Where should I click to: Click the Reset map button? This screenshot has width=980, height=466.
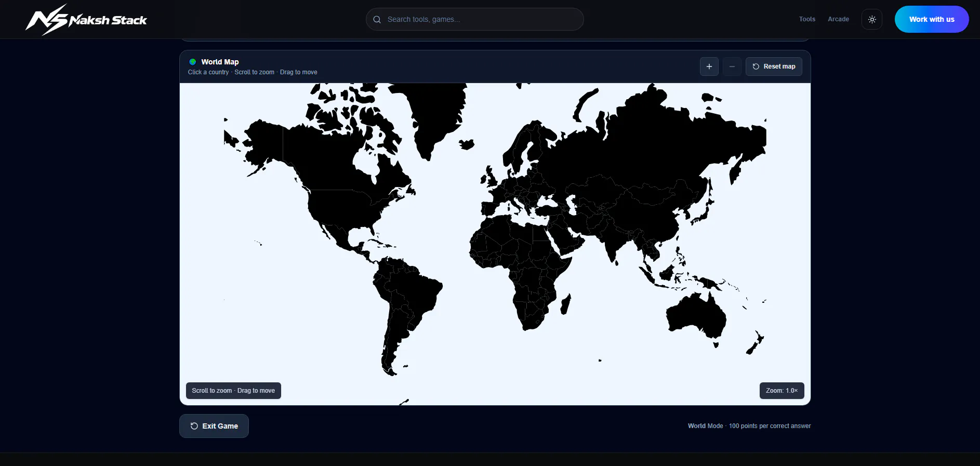(x=774, y=66)
